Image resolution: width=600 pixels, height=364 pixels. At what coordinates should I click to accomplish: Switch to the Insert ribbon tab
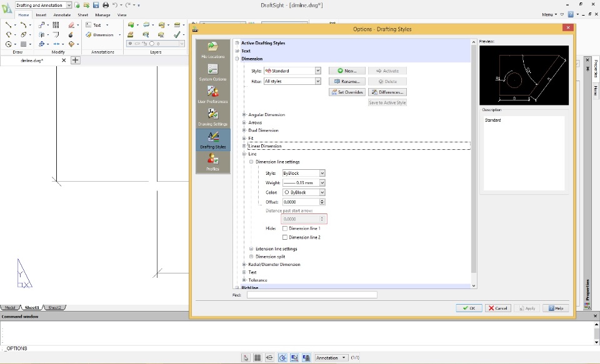click(41, 14)
